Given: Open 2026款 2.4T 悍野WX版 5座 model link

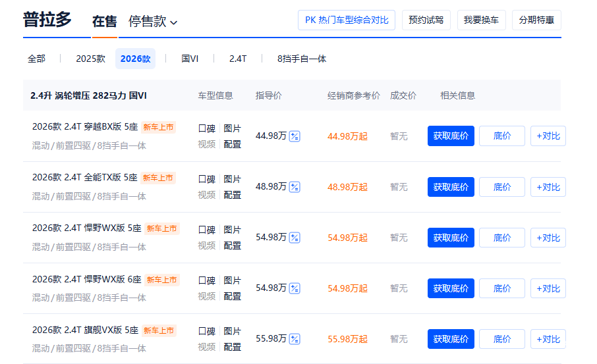Looking at the screenshot, I should click(x=87, y=228).
